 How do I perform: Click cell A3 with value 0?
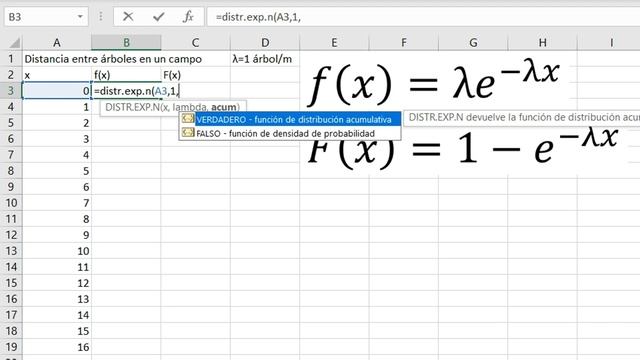coord(57,91)
